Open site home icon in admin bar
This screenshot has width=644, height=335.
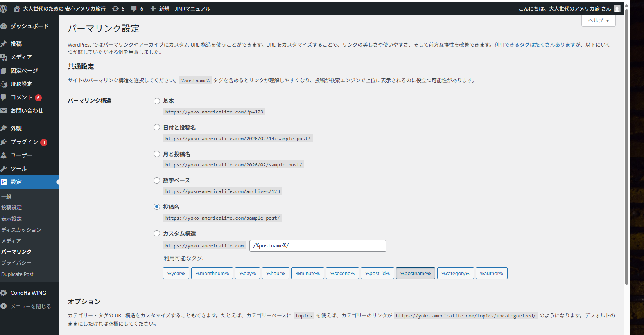[17, 9]
